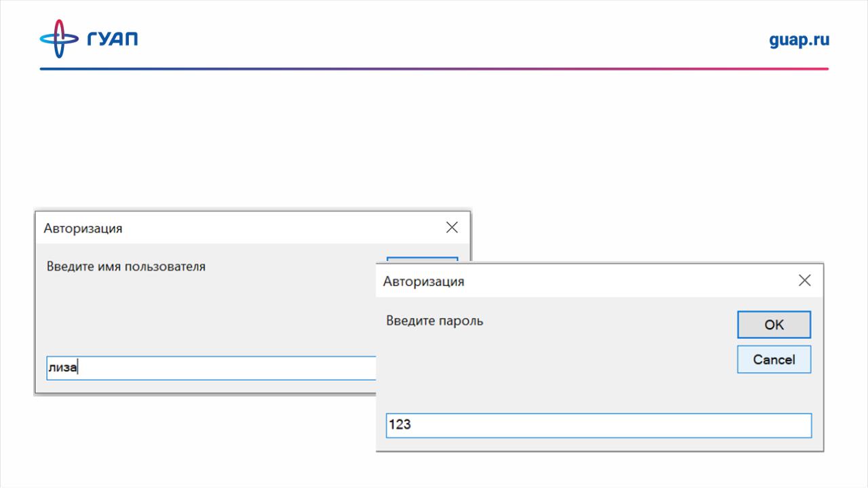Click the gradient divider line under header
Image resolution: width=868 pixels, height=488 pixels.
pyautogui.click(x=434, y=68)
